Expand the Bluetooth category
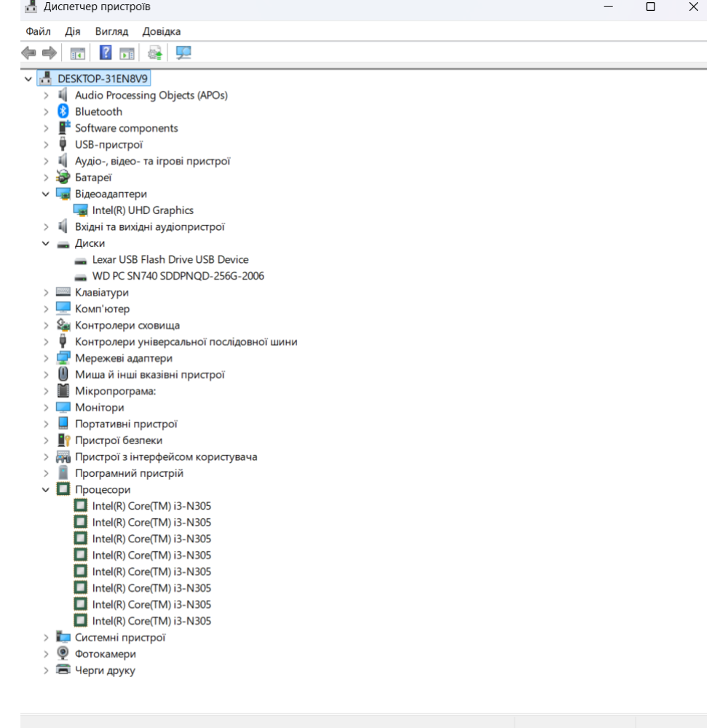Viewport: 728px width, 728px height. click(45, 112)
